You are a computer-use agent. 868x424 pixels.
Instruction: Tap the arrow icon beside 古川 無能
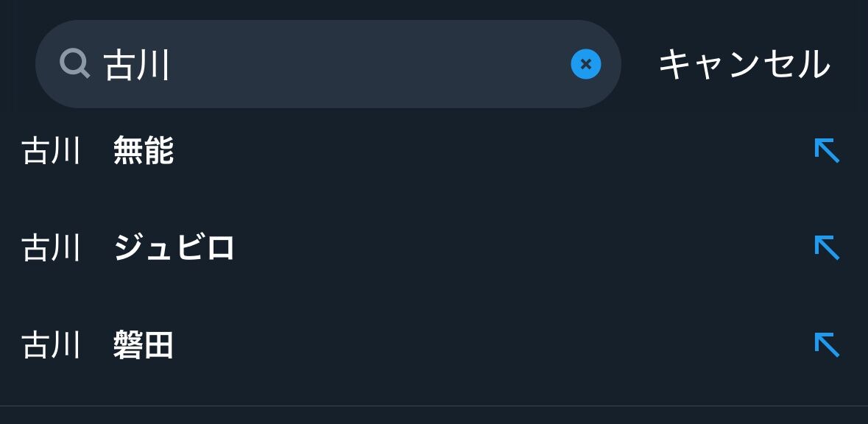click(x=827, y=151)
